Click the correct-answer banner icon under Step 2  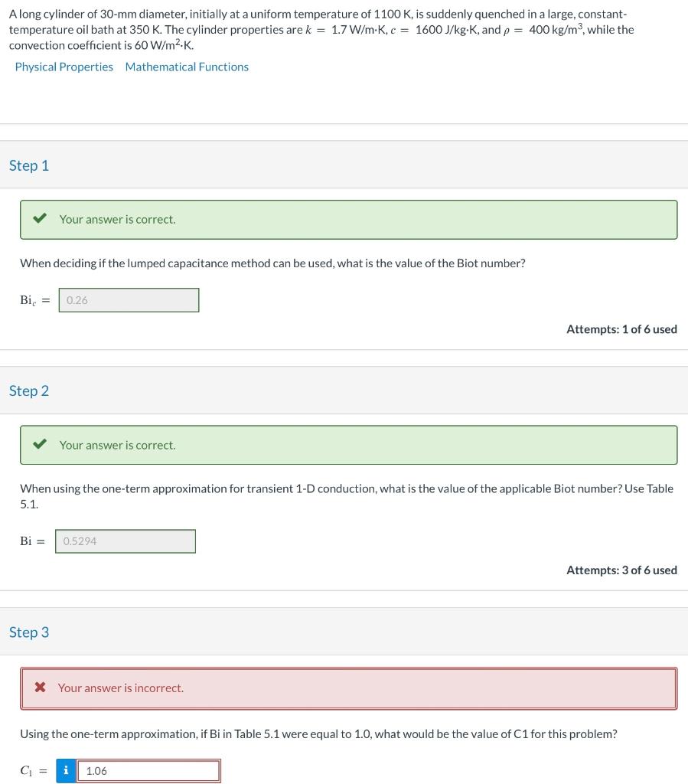pyautogui.click(x=40, y=445)
